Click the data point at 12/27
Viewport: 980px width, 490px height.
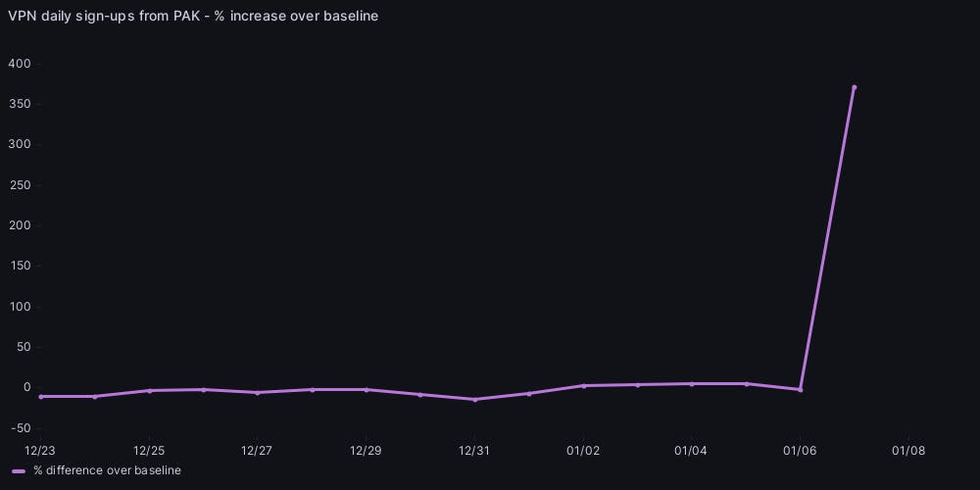[257, 393]
